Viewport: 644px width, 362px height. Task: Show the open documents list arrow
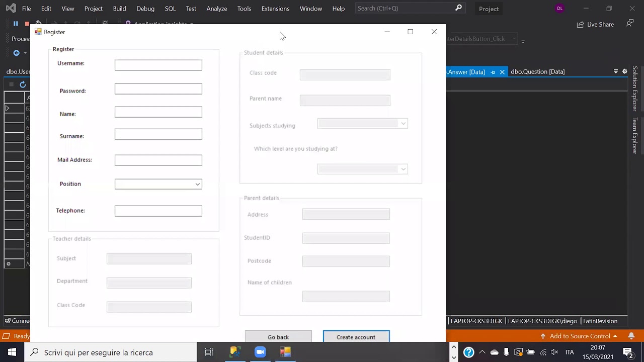pyautogui.click(x=616, y=71)
